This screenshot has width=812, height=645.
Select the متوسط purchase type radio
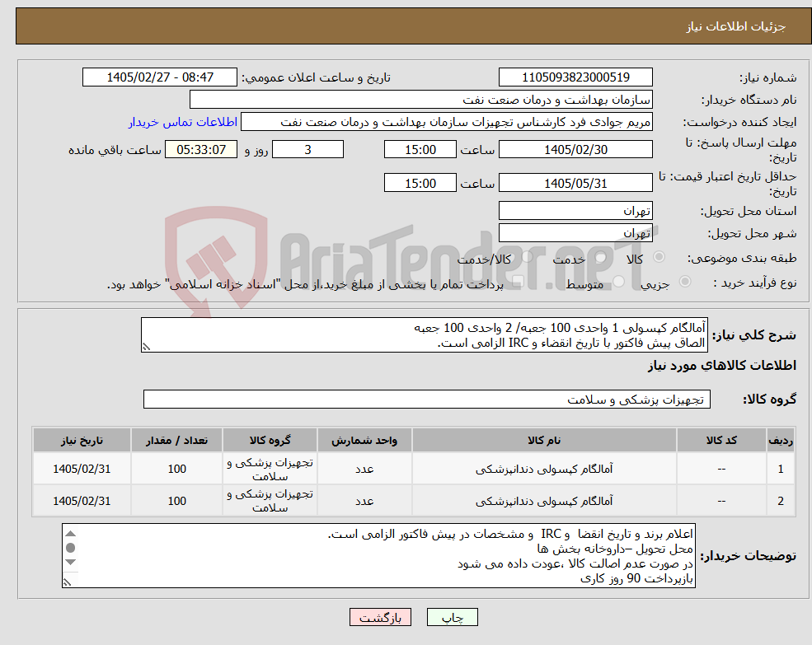tap(619, 282)
